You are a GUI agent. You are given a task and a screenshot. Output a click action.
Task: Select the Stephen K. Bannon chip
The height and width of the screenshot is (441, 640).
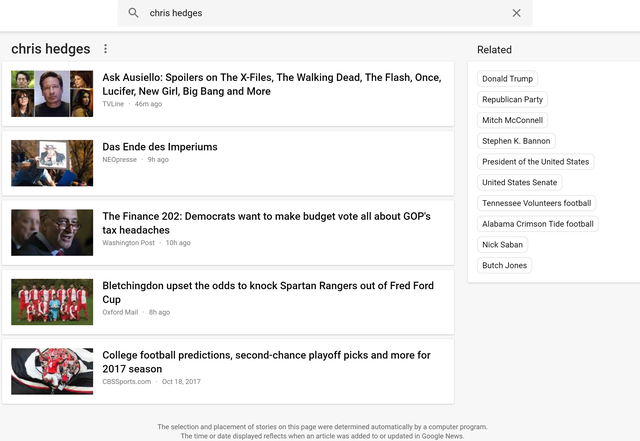point(516,141)
